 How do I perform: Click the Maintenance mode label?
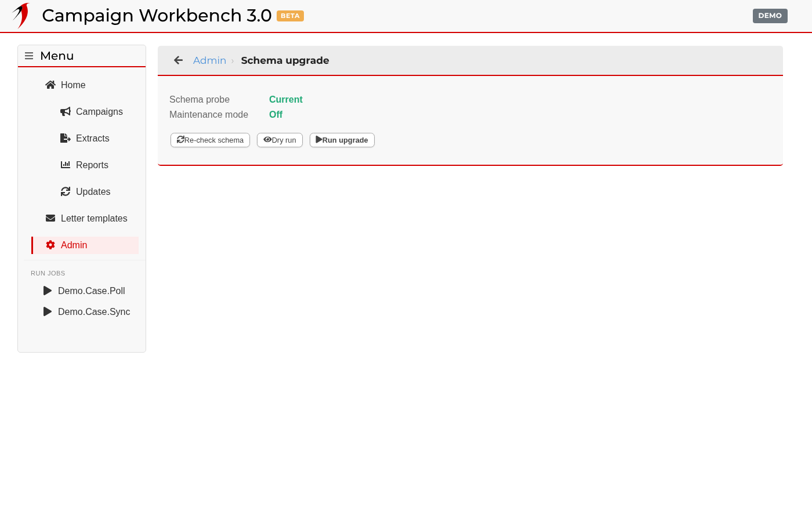pos(209,115)
